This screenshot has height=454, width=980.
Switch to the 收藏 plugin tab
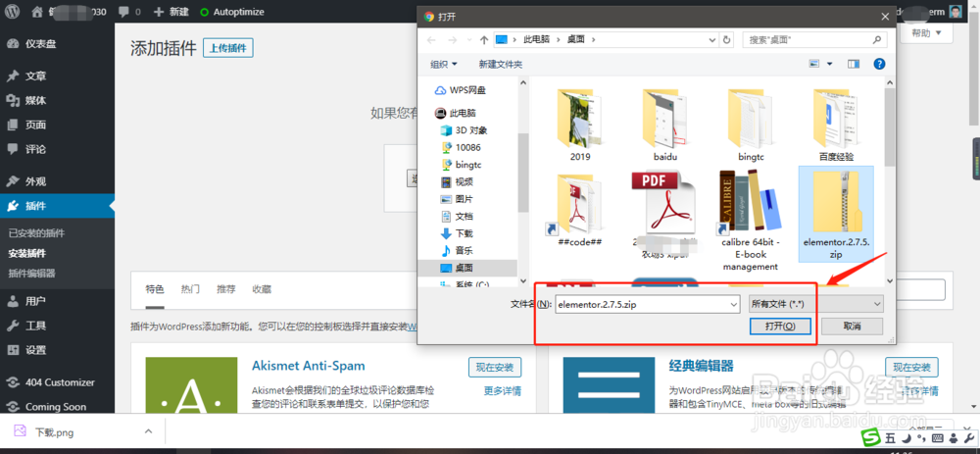(x=262, y=289)
